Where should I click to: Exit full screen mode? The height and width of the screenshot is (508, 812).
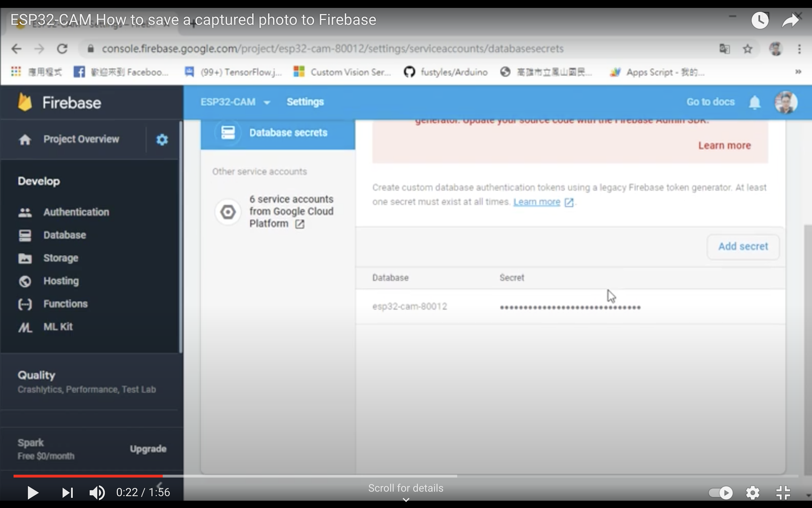[783, 493]
